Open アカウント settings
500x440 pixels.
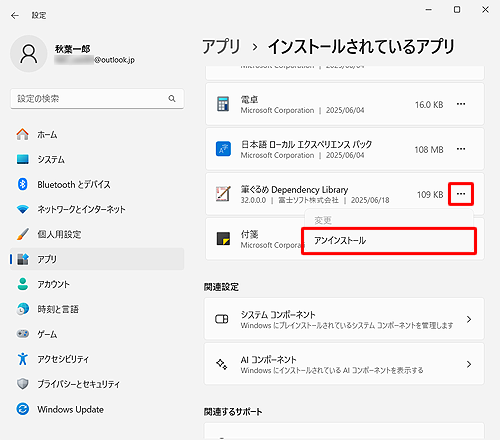pyautogui.click(x=97, y=284)
